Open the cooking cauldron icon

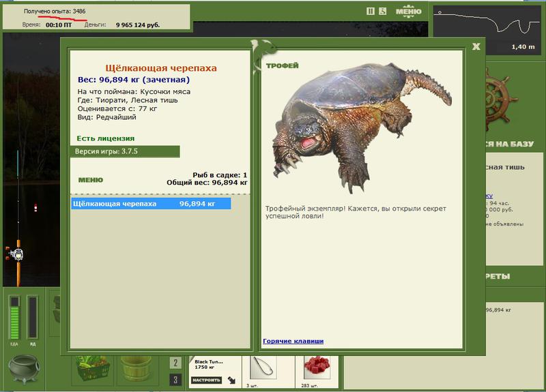24,369
